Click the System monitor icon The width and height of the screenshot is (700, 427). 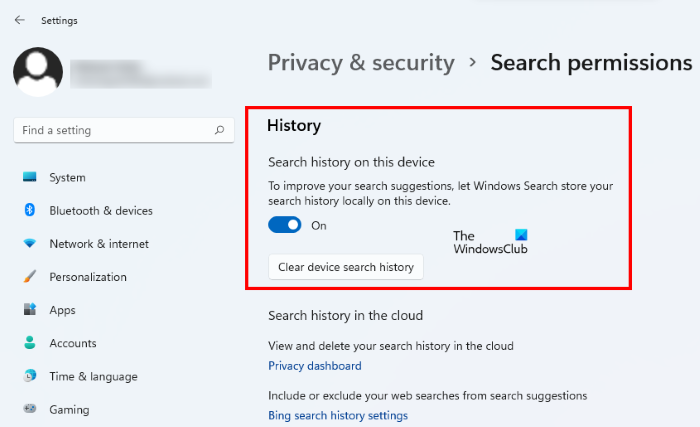pos(30,178)
